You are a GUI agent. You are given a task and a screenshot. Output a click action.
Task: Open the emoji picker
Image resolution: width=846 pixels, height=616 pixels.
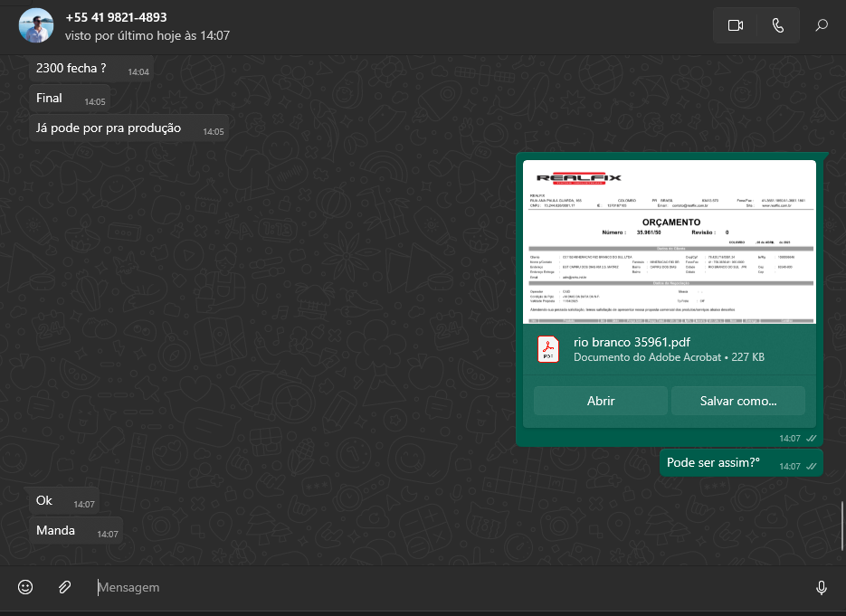(25, 587)
